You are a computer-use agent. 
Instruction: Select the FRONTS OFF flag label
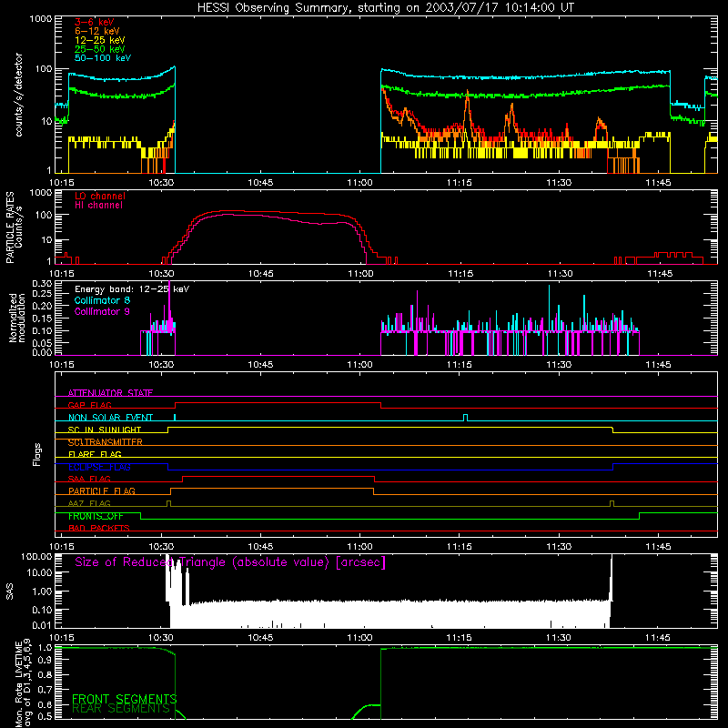pos(96,516)
